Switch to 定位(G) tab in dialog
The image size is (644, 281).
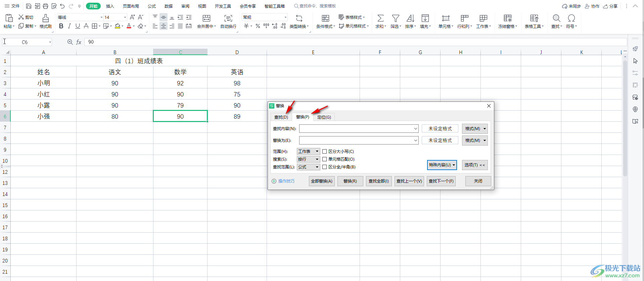coord(324,117)
